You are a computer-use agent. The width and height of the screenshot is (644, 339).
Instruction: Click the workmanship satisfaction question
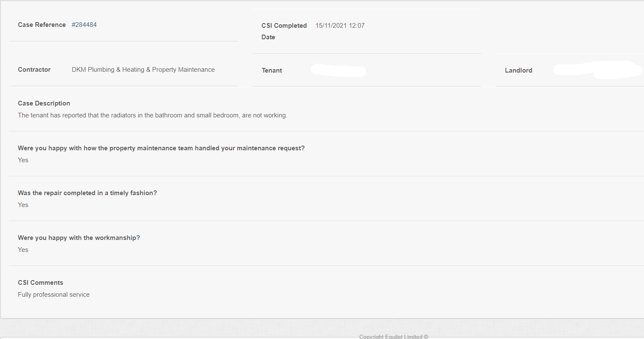tap(79, 238)
